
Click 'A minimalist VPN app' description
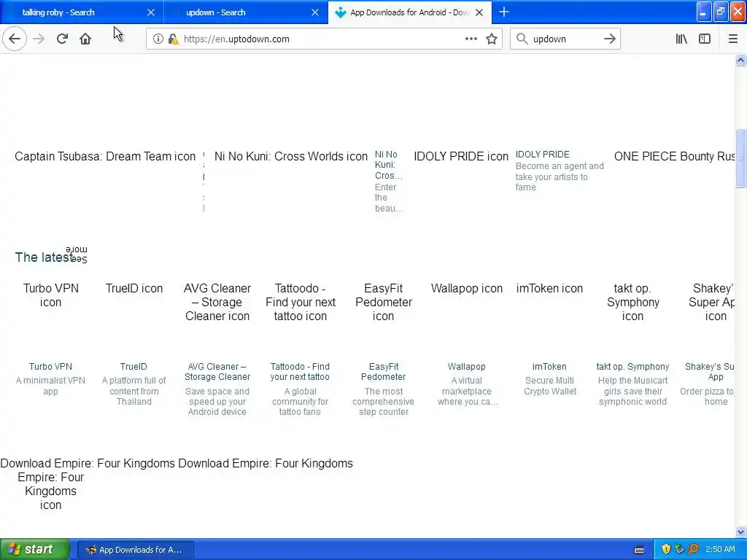(x=50, y=386)
